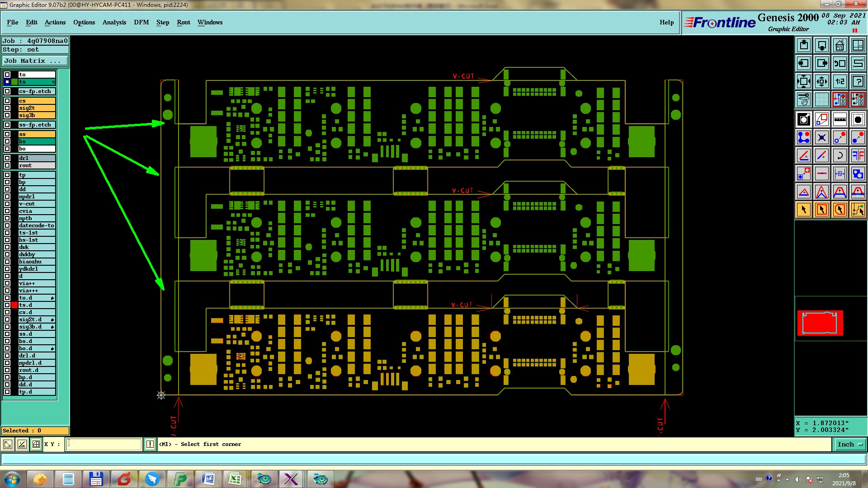868x488 pixels.
Task: Click the pan up arrow icon
Action: tap(804, 45)
